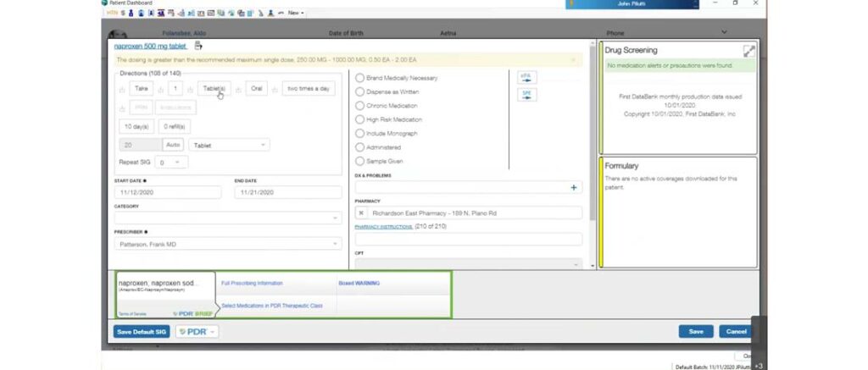Click the pin icon before the PRN field
The width and height of the screenshot is (868, 370).
(122, 108)
